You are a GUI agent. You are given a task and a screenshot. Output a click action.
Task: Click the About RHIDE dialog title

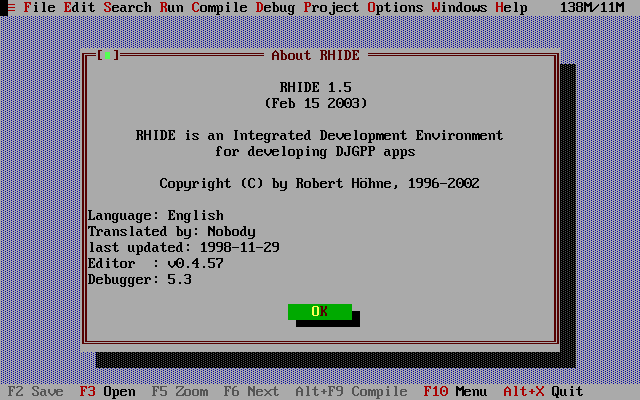(316, 55)
